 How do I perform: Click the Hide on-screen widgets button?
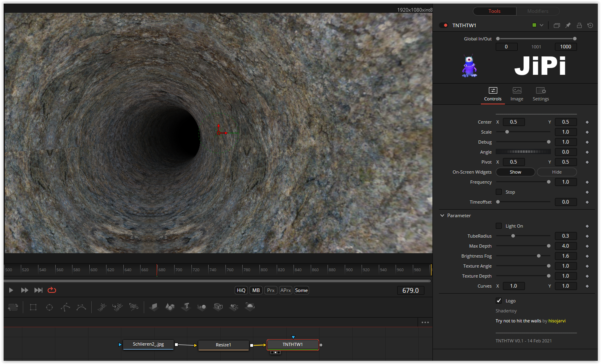coord(557,172)
